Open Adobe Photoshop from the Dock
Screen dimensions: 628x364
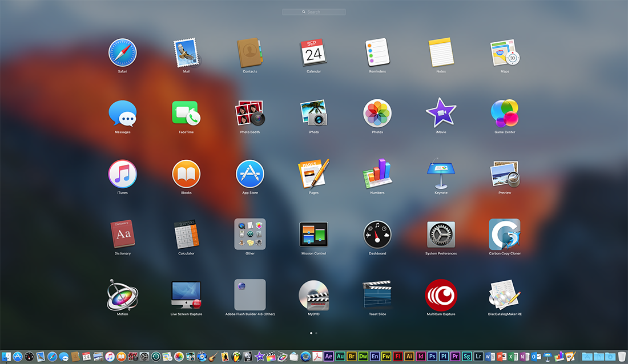[x=432, y=357]
